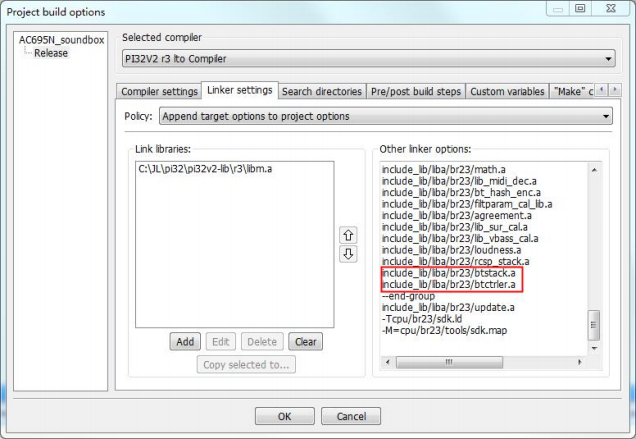Click the -M=cpu/br23/tools/sdk.map line
Screen dimensions: 636x439
(445, 330)
